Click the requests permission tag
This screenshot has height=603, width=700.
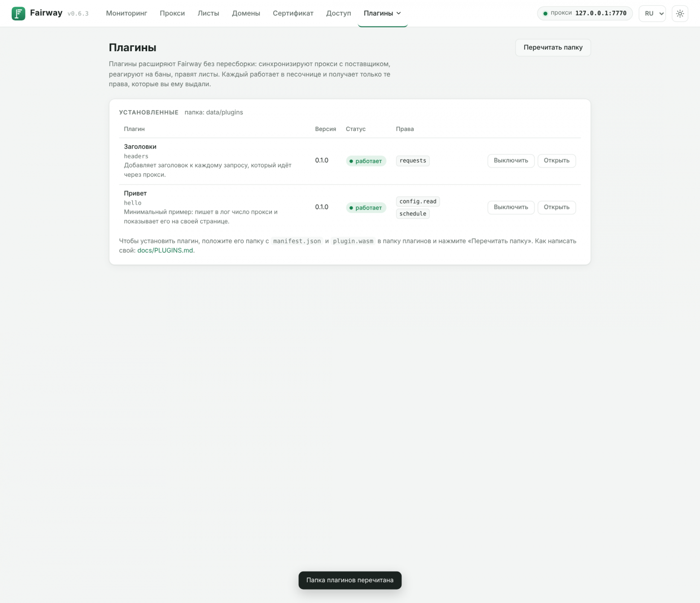[x=413, y=161]
